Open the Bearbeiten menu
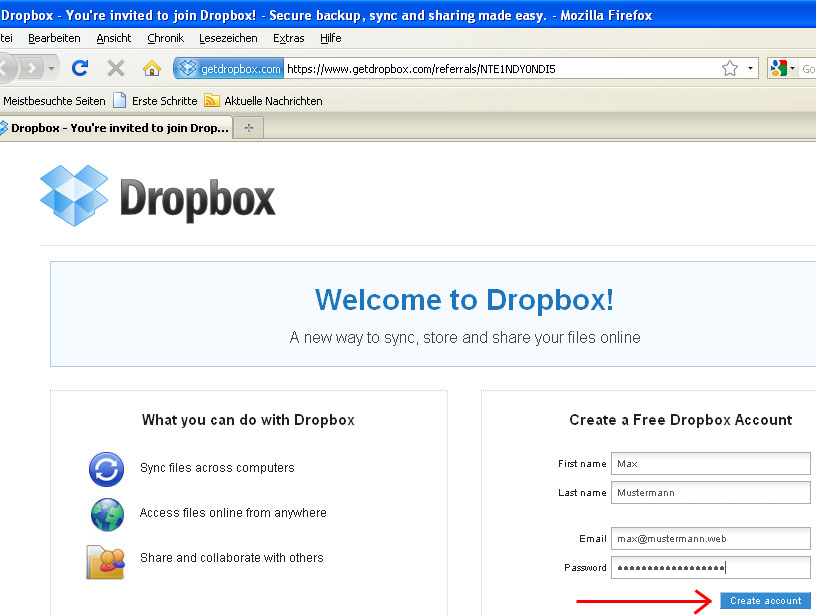The width and height of the screenshot is (816, 616). [x=54, y=38]
